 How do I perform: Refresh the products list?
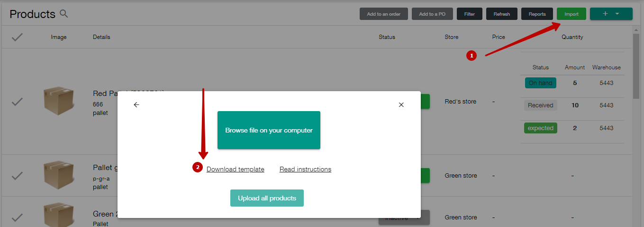(x=502, y=14)
